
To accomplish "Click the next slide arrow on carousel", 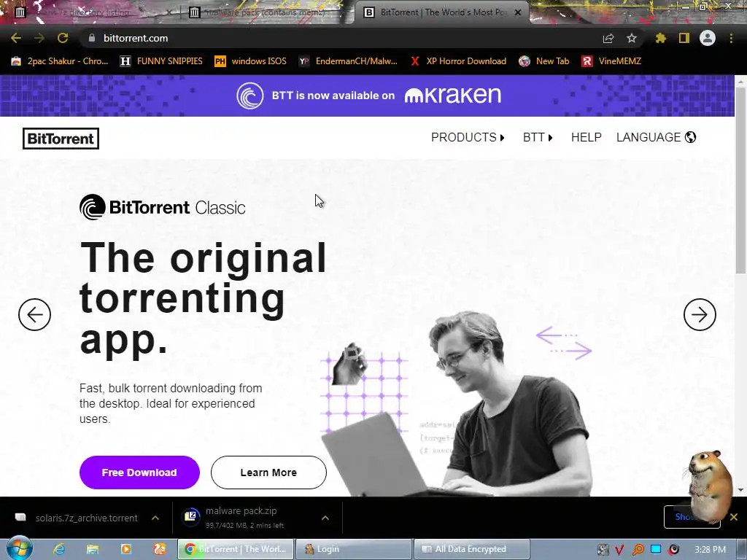I will [x=700, y=314].
